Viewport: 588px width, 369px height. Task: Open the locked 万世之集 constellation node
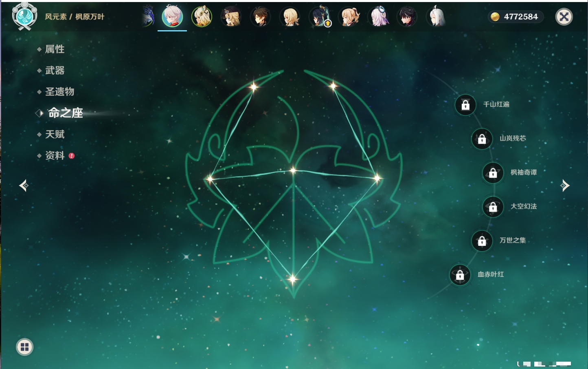click(x=482, y=241)
